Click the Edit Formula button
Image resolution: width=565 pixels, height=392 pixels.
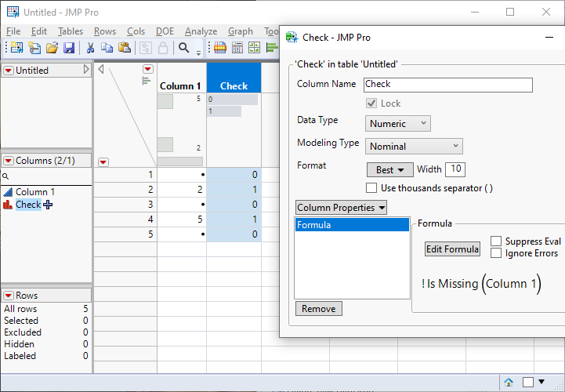point(451,249)
